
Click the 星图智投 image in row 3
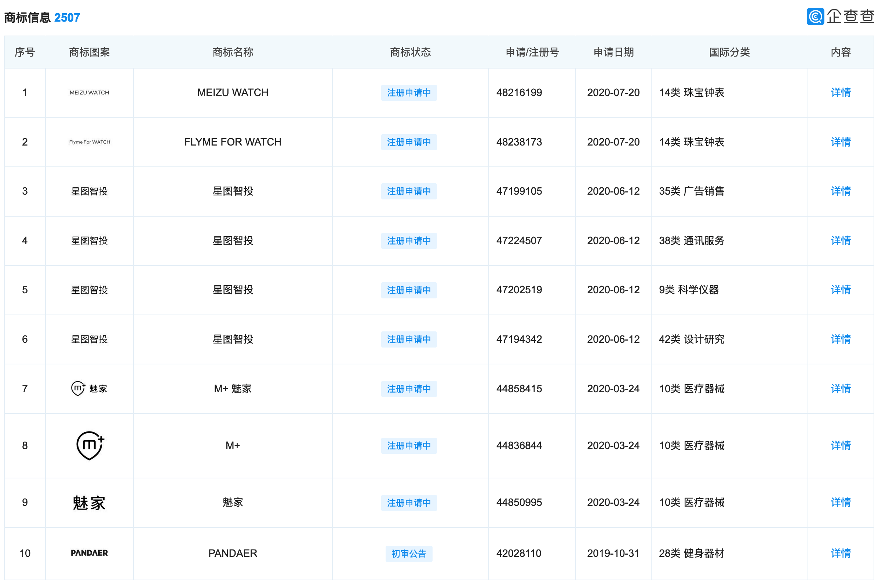[x=89, y=191]
